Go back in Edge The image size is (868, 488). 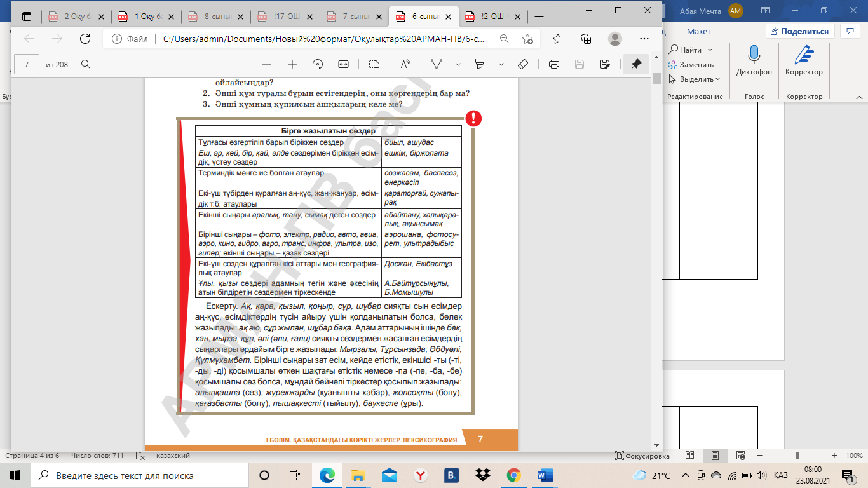coord(29,39)
